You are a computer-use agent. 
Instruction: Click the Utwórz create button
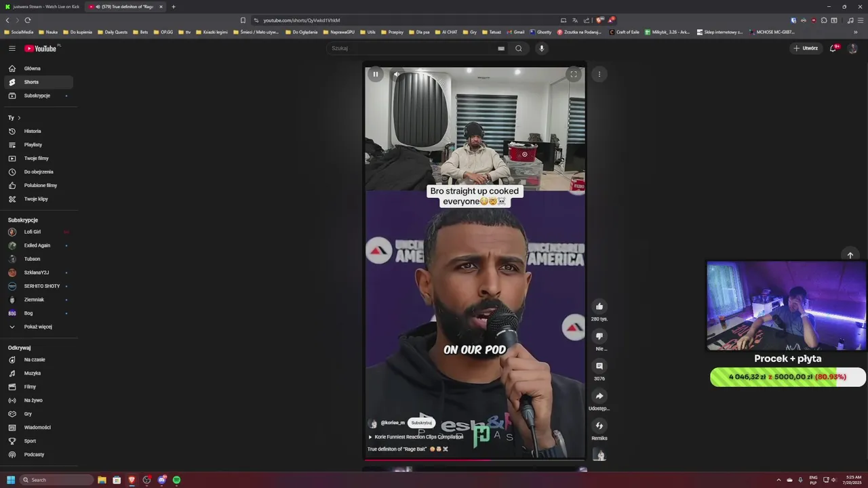point(806,48)
